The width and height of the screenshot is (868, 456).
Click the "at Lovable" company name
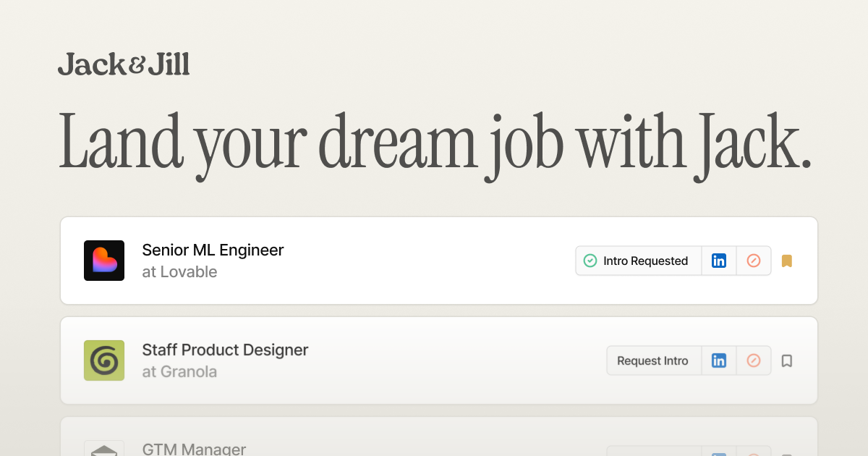pos(179,272)
